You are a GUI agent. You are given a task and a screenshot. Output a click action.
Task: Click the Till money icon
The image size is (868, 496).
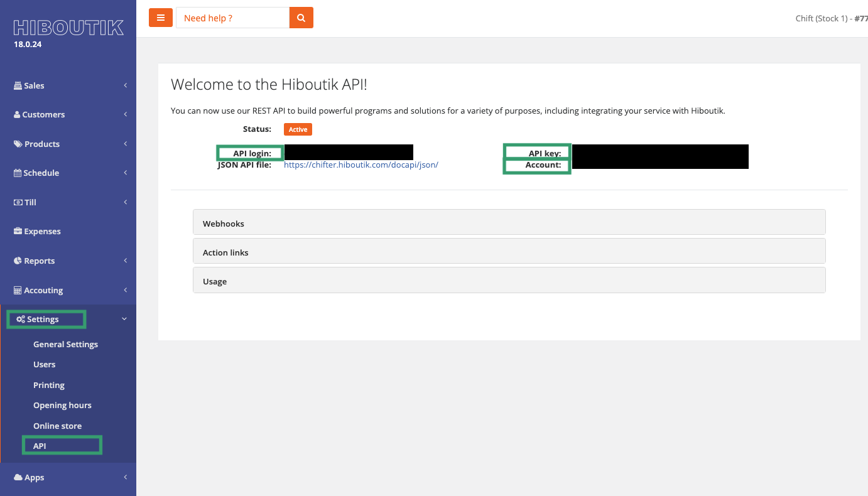click(18, 202)
